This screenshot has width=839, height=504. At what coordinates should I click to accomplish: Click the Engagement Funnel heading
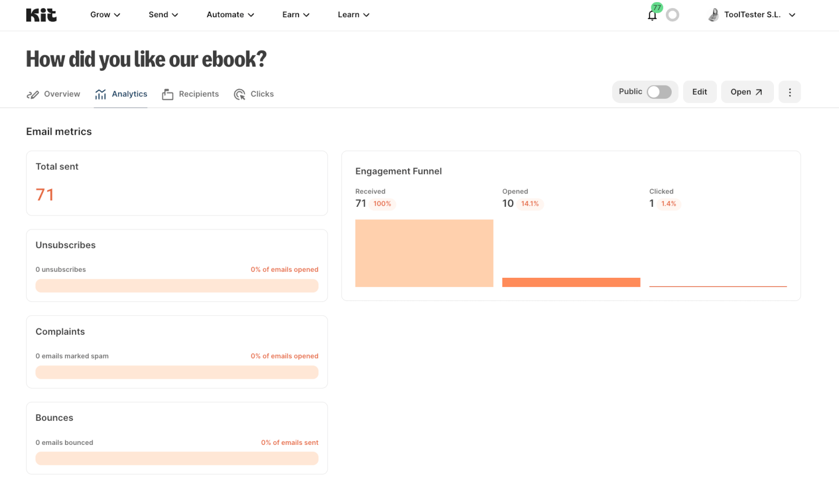tap(399, 171)
